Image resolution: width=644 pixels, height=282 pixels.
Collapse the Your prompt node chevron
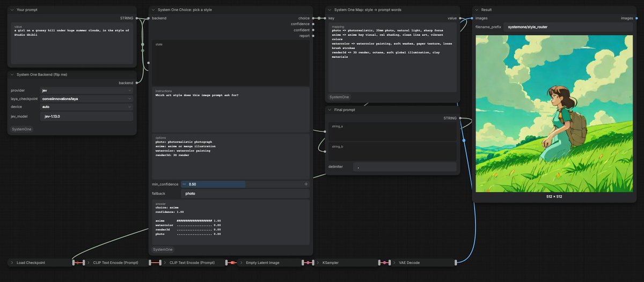click(12, 10)
